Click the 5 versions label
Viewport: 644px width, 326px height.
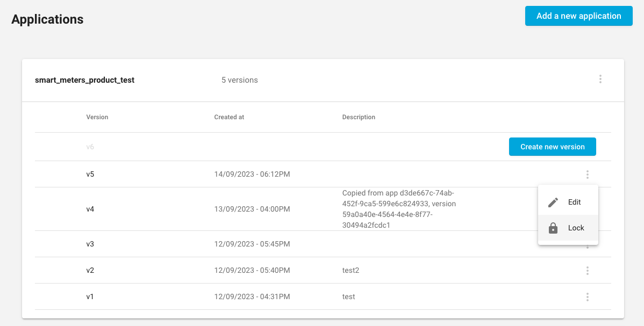click(x=240, y=80)
